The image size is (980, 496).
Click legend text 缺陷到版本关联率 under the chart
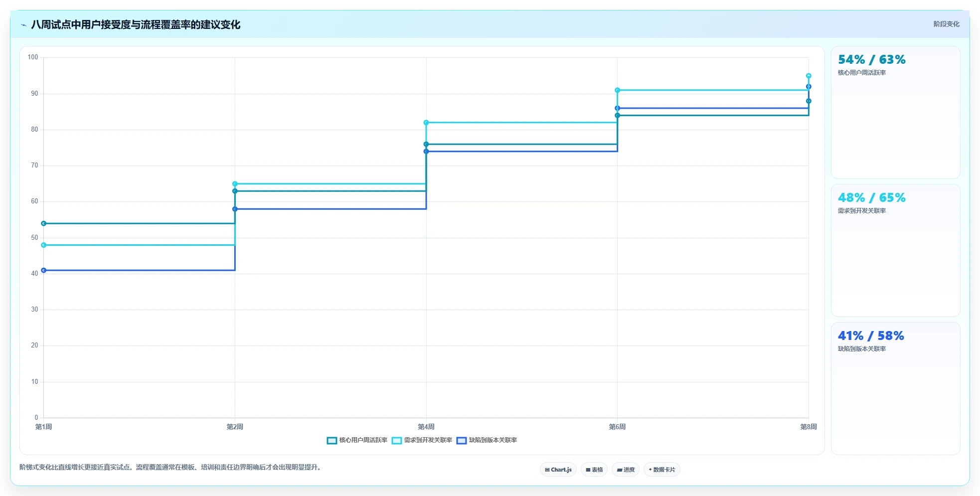(493, 440)
